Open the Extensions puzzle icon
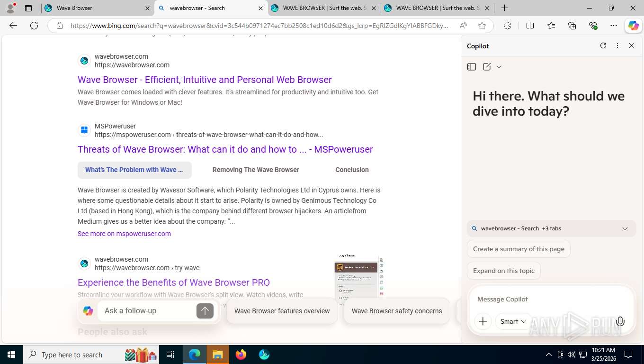Screen dimensions: 644x364 (507, 26)
